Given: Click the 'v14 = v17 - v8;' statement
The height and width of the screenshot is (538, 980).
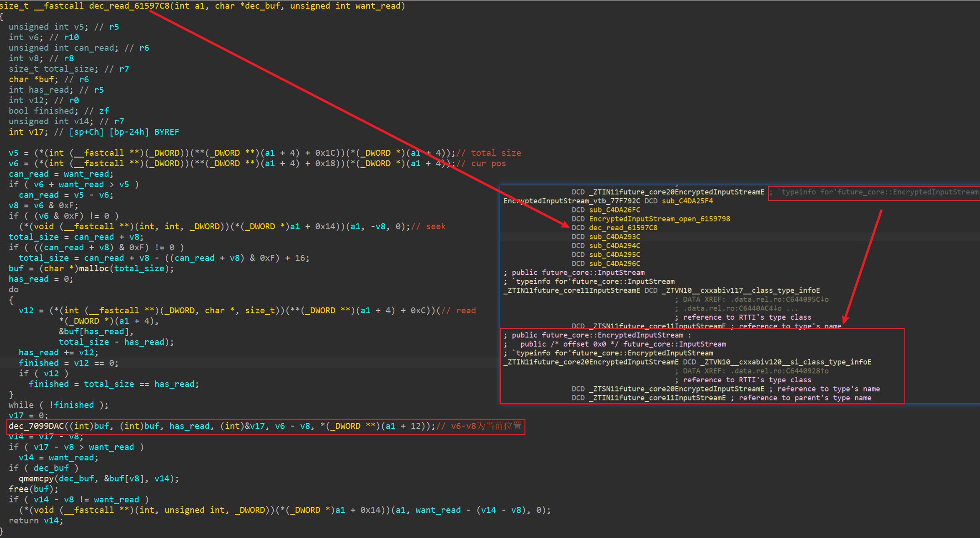Looking at the screenshot, I should (46, 437).
